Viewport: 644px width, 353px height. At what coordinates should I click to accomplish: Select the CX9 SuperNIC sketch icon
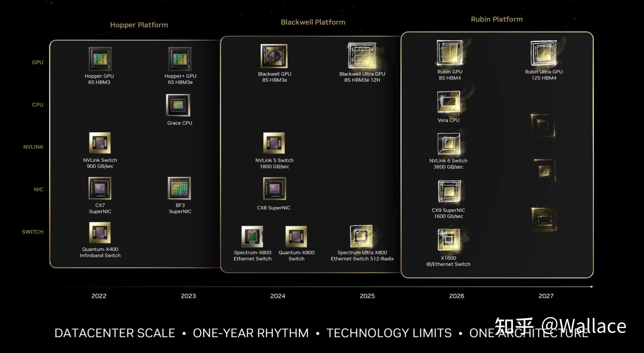click(449, 191)
